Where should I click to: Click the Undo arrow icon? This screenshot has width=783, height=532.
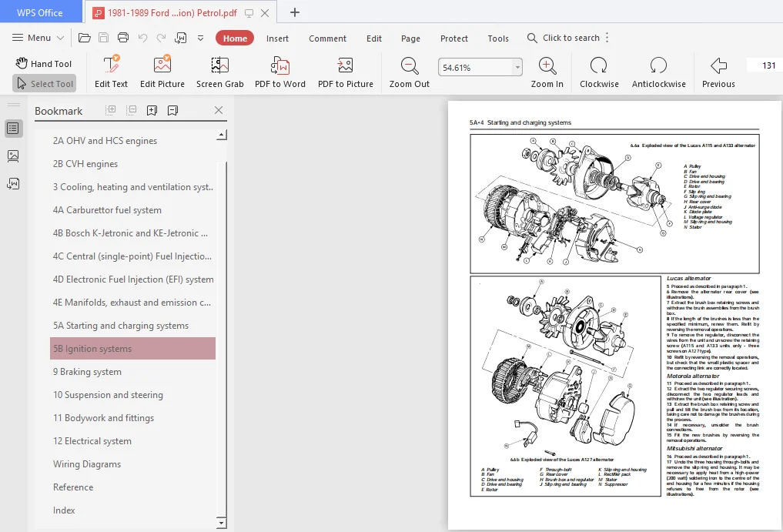[x=142, y=38]
